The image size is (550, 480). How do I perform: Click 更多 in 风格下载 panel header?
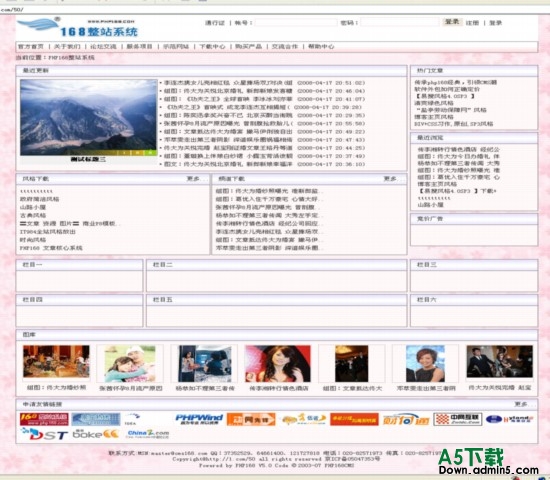193,179
